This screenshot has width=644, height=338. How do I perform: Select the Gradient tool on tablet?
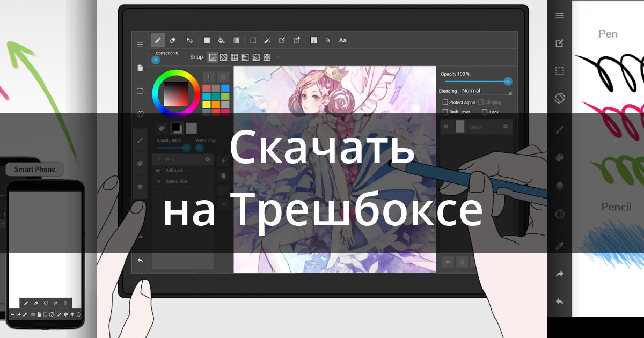coord(236,40)
